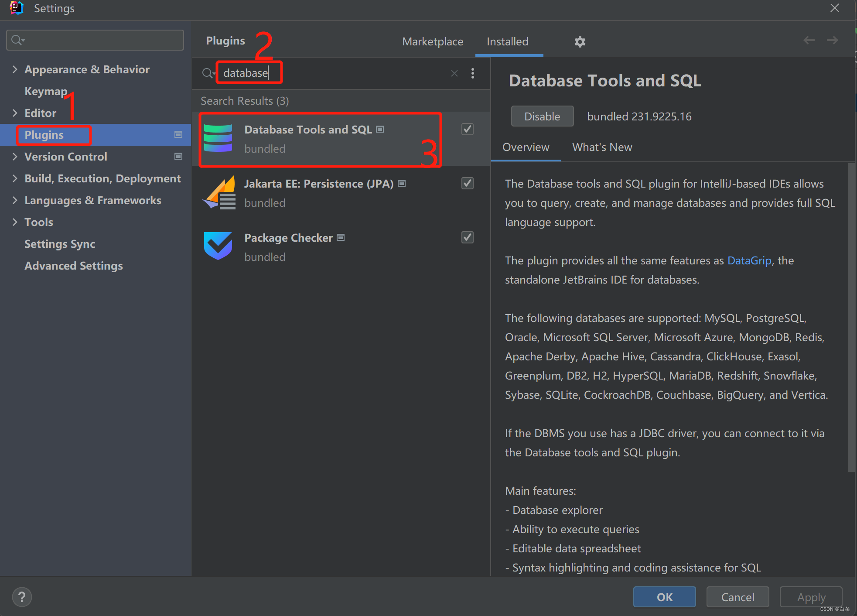Expand the Appearance & Behavior section
Viewport: 857px width, 616px height.
point(15,69)
